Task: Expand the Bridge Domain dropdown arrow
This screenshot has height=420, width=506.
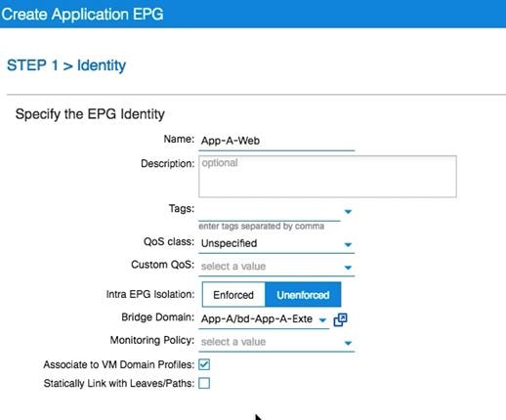Action: pos(322,320)
